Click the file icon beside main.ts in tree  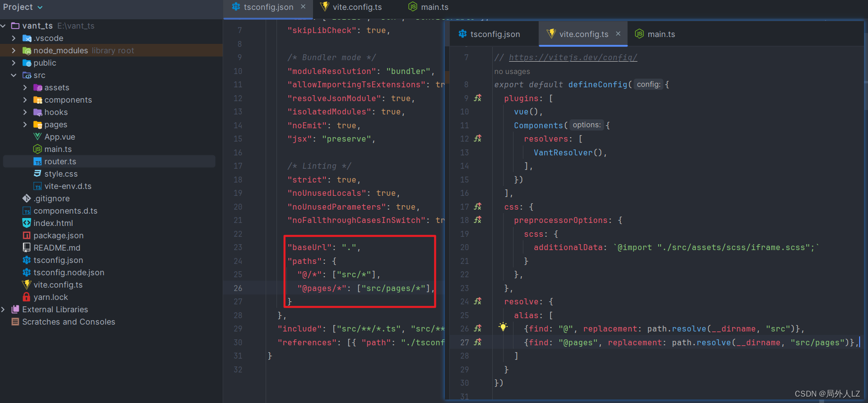coord(38,149)
